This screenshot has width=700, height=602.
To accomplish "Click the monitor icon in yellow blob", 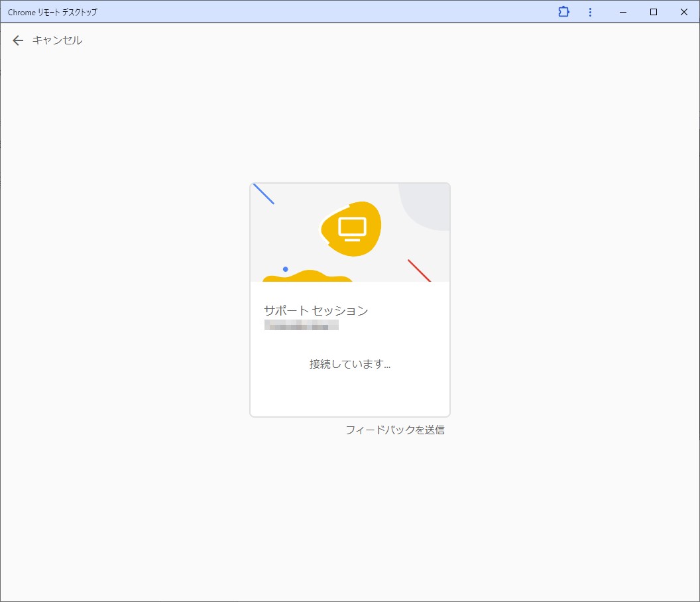I will (352, 229).
